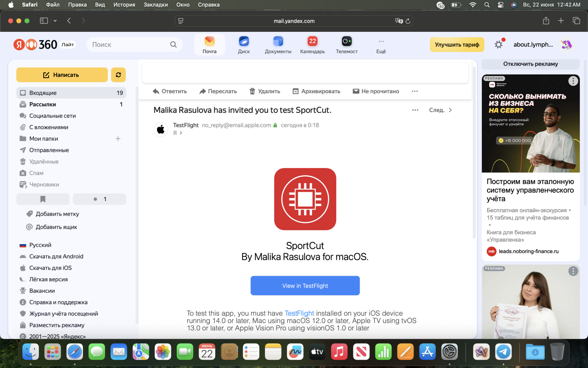
Task: Forward the email with Переслать
Action: click(218, 91)
